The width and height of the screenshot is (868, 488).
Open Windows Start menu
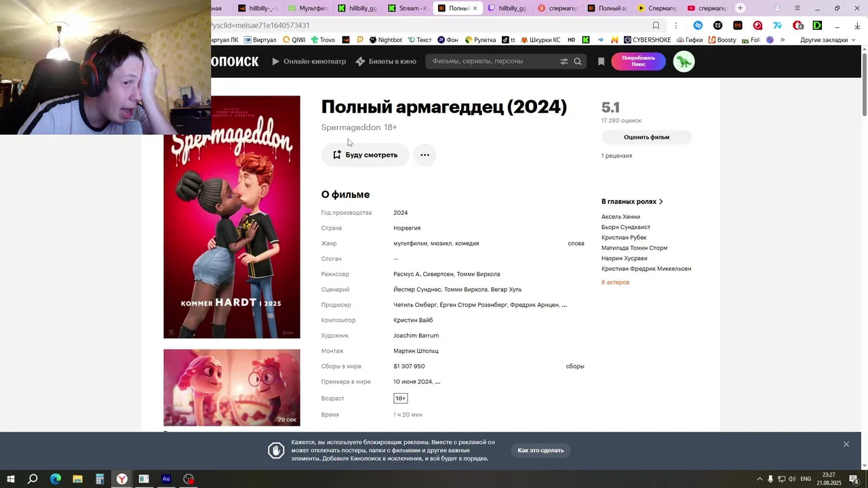click(11, 479)
